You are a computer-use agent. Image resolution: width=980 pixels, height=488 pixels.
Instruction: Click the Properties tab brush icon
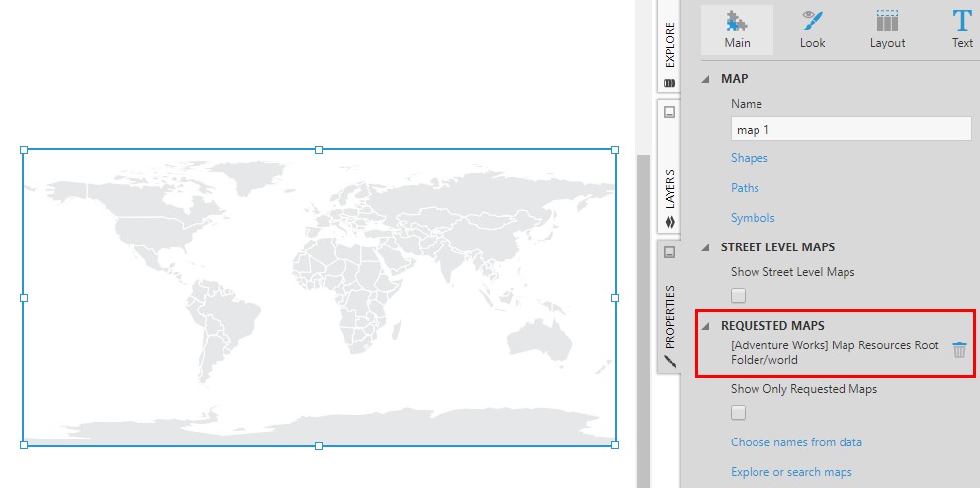669,361
